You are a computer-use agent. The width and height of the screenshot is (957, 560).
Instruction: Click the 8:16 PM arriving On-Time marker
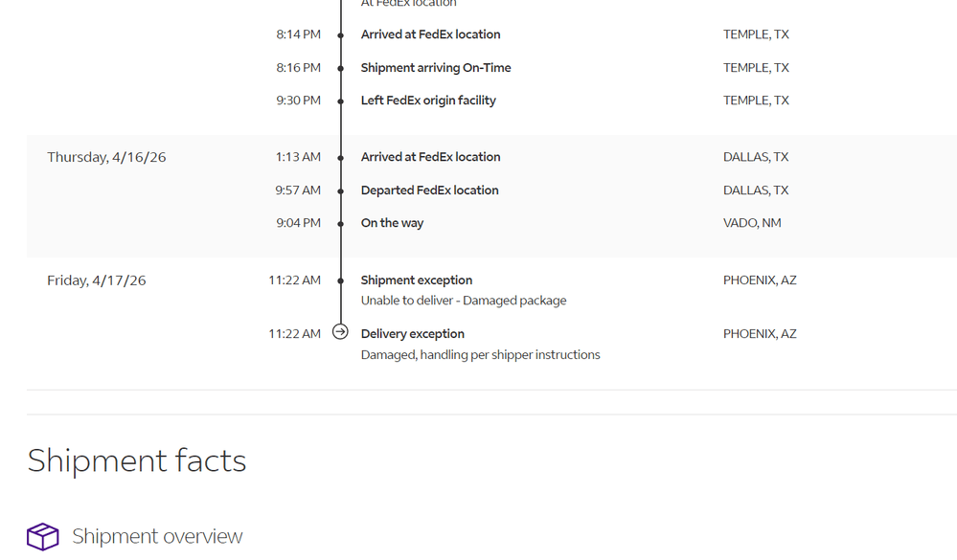(341, 68)
